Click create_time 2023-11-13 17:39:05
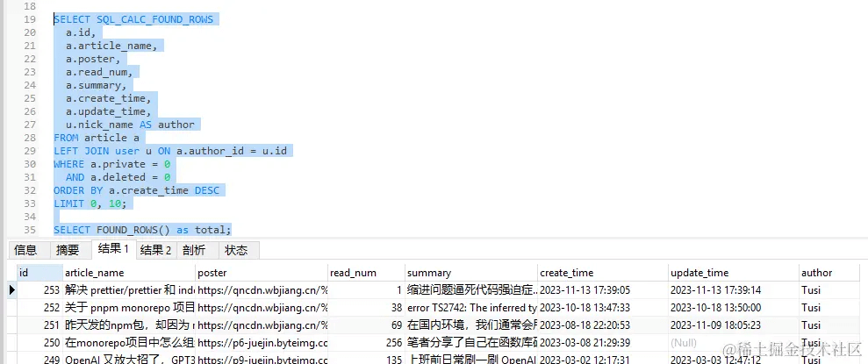Screen dimensions: 868x364 [603, 289]
